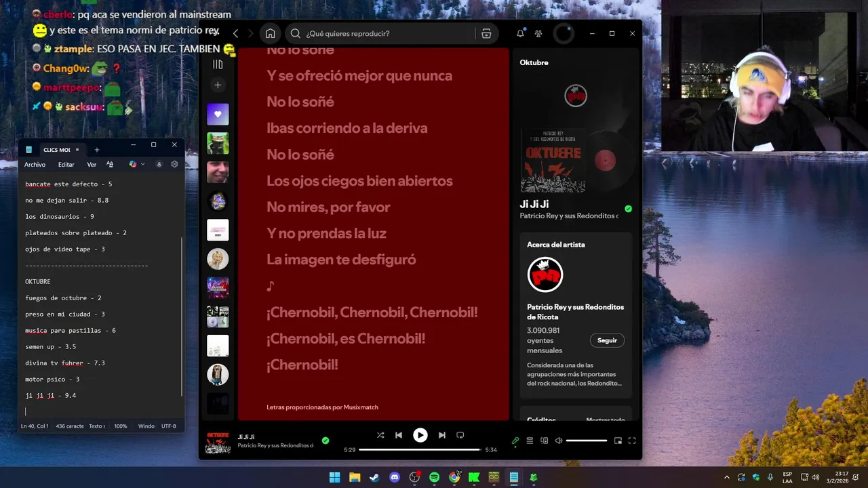Open File Explorer from taskbar
Screen dimensions: 868x488
[x=355, y=477]
